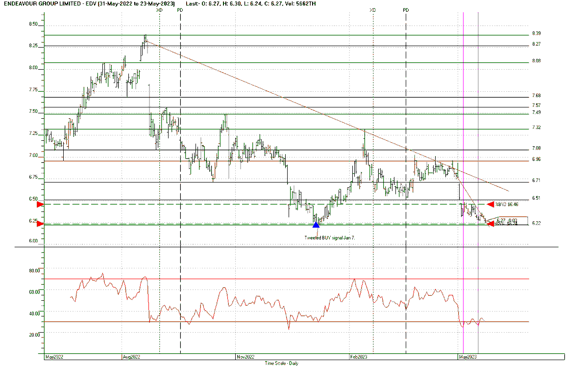Click the 8.50 value on the left price axis
588x366 pixels.
pyautogui.click(x=33, y=24)
